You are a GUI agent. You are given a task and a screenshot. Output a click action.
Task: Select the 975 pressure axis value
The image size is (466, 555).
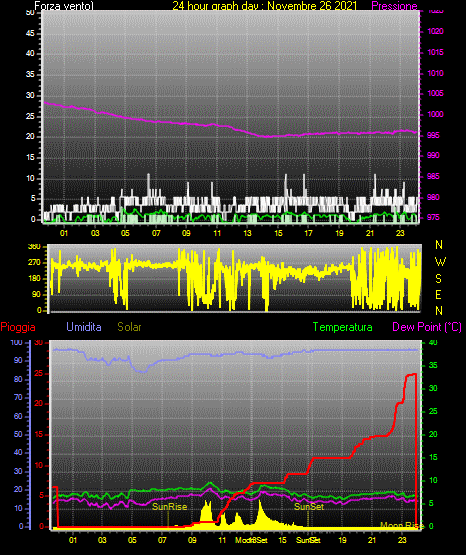(433, 217)
